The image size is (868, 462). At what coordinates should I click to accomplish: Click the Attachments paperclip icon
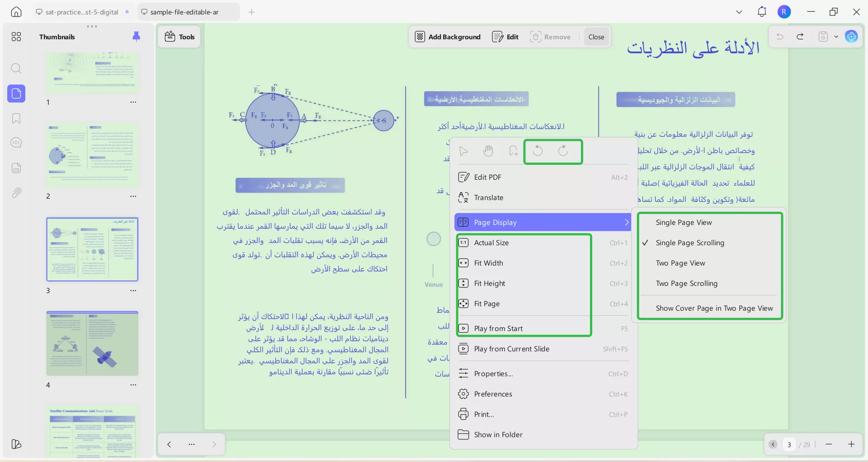16,193
